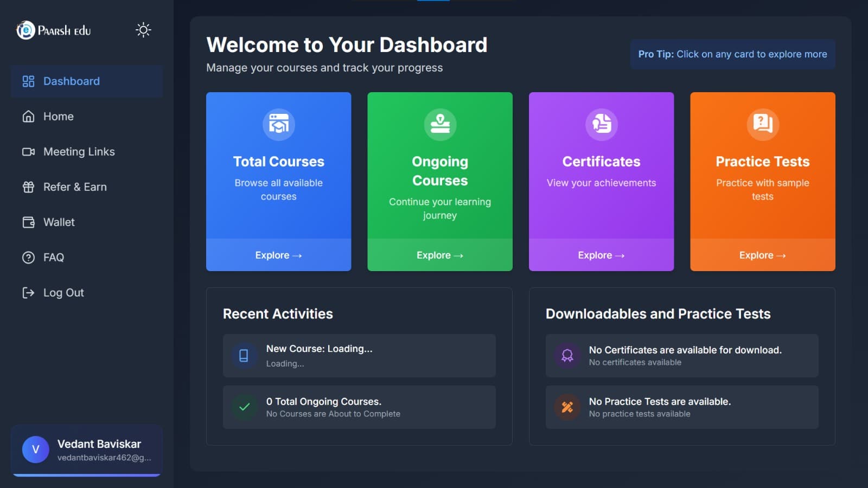
Task: Open Vedant Baviskar's profile card
Action: pyautogui.click(x=87, y=450)
